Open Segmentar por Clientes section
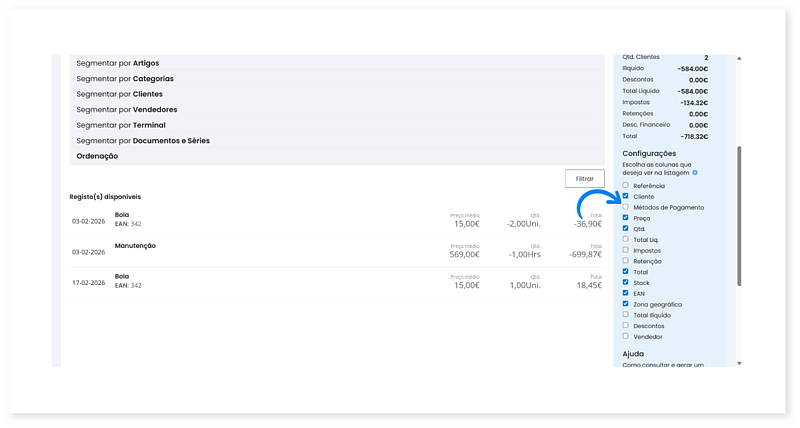 click(x=119, y=94)
